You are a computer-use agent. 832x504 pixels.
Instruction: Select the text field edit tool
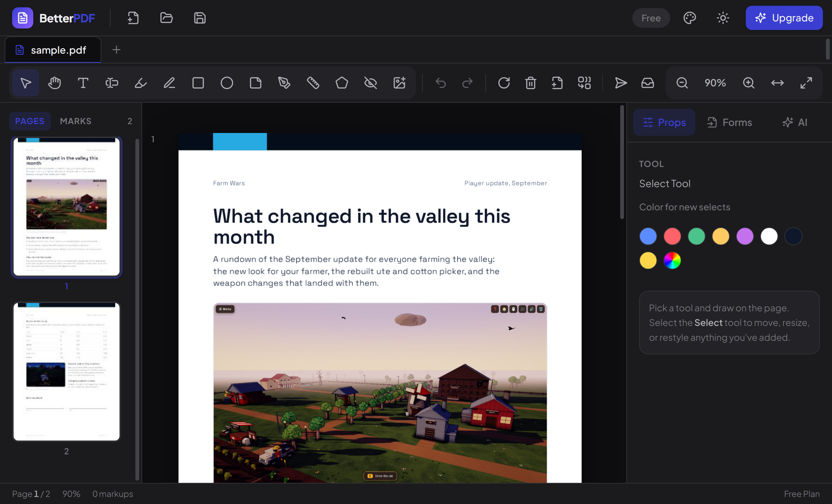point(112,83)
